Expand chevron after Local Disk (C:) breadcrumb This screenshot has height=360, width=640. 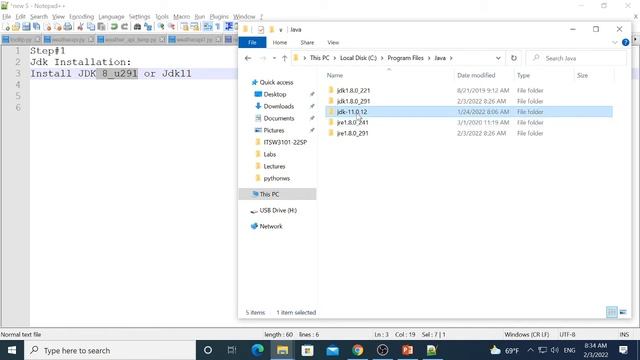(382, 58)
